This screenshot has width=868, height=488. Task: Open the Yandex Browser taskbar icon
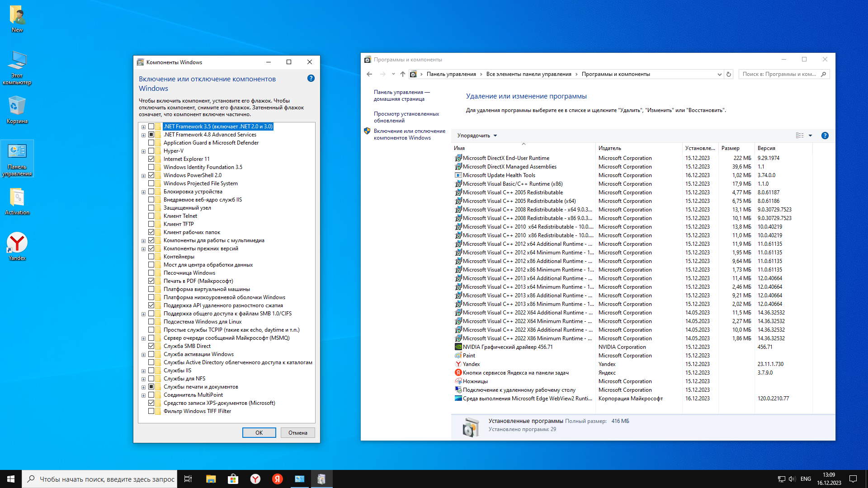point(255,479)
